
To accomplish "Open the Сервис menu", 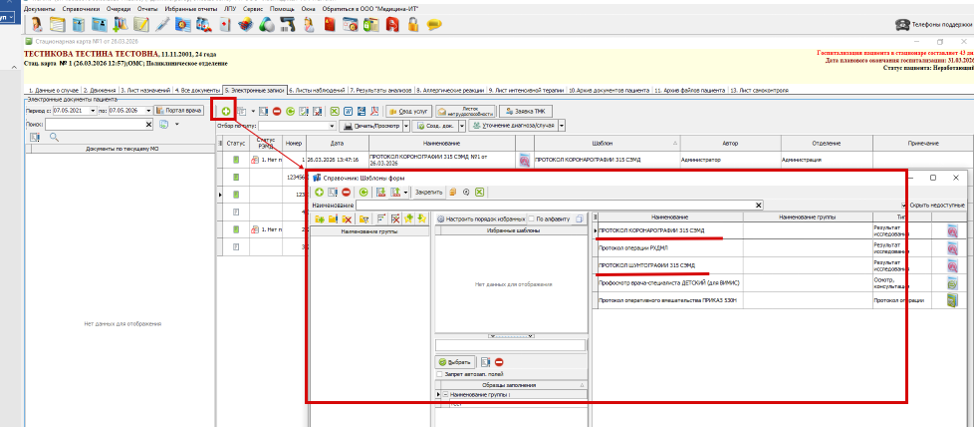I will tap(252, 10).
